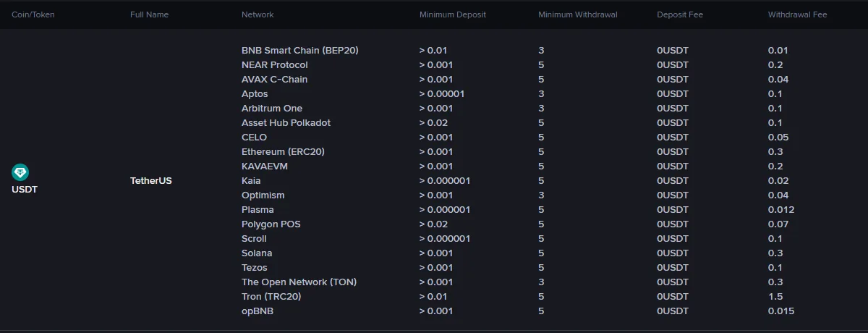Select the Asset Hub Polkadot network
The image size is (868, 333).
click(286, 123)
